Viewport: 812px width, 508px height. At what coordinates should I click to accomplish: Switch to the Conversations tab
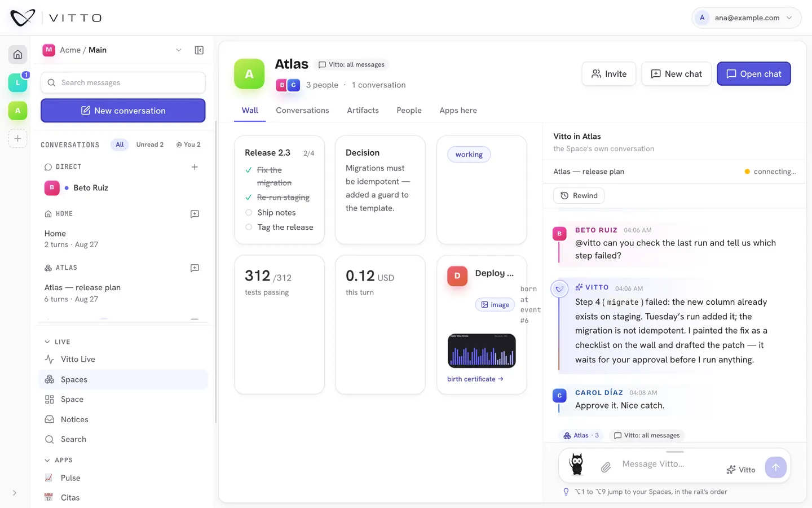click(302, 111)
